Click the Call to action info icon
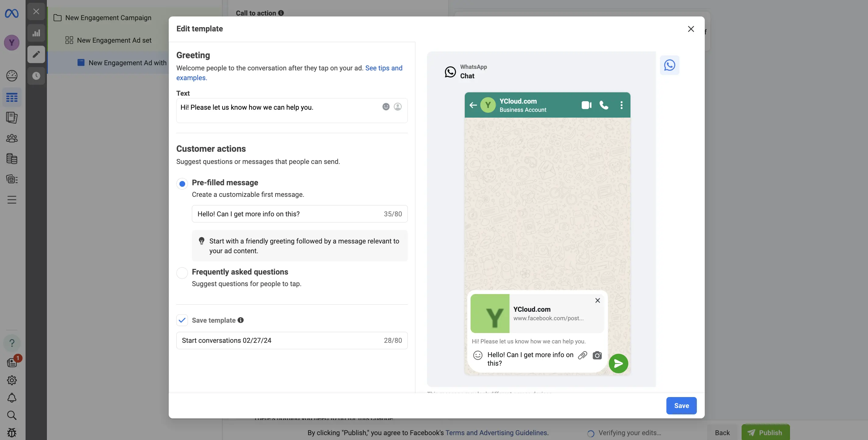Screen dimensions: 868x440 (x=281, y=13)
